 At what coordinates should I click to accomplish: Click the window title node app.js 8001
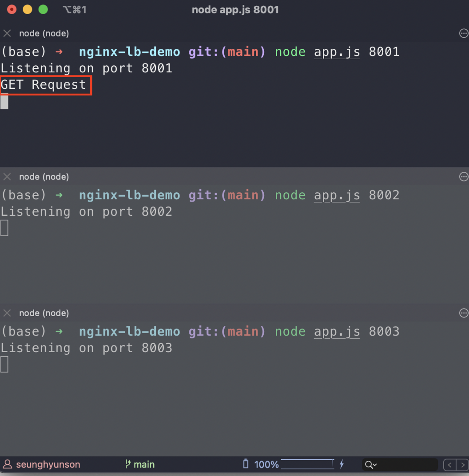pos(235,10)
